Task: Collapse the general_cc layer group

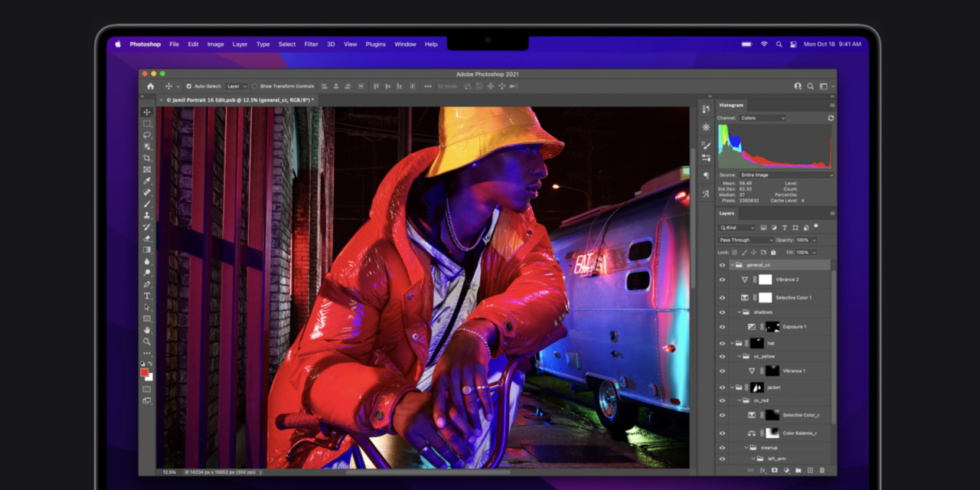Action: point(733,265)
